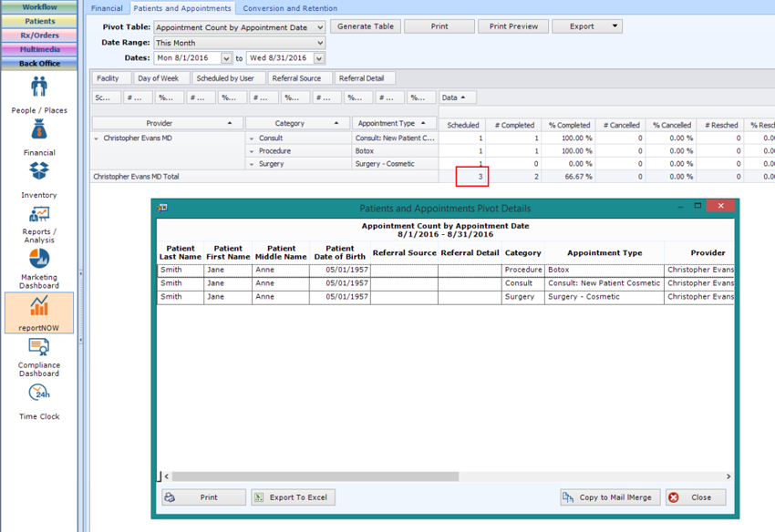The image size is (775, 532).
Task: Click the Generate Table button
Action: 365,26
